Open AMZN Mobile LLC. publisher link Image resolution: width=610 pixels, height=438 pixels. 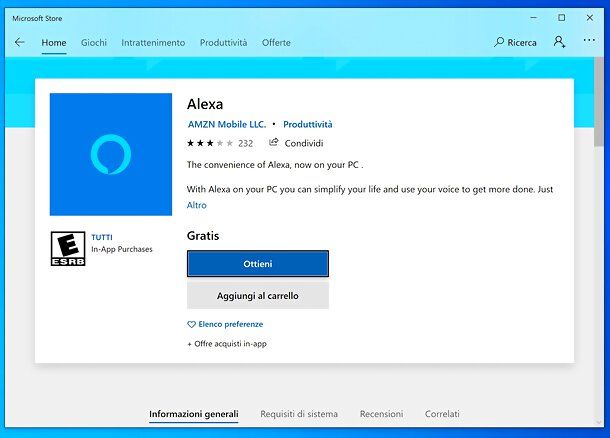coord(227,124)
